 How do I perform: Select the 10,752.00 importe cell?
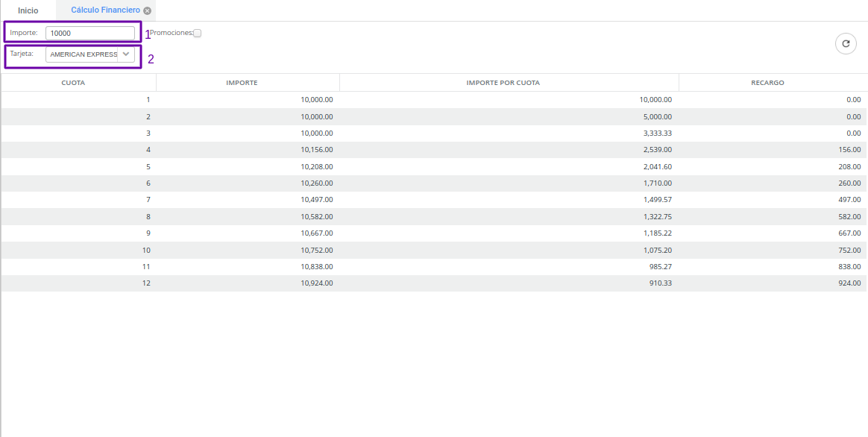coord(248,250)
